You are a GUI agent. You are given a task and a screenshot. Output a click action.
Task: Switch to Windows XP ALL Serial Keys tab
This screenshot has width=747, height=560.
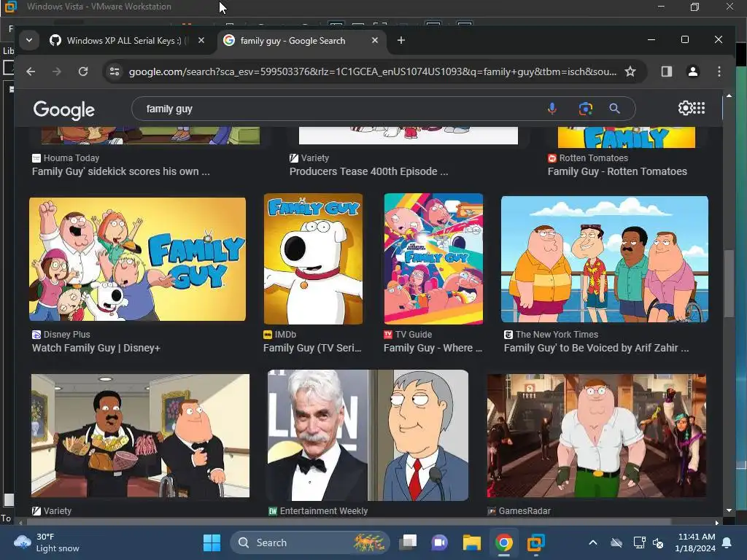tap(123, 41)
